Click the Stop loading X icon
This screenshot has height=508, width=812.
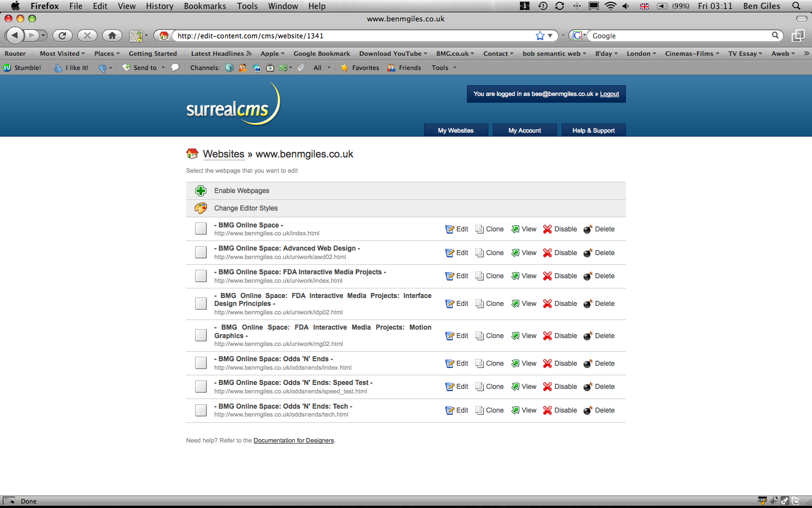tap(87, 36)
